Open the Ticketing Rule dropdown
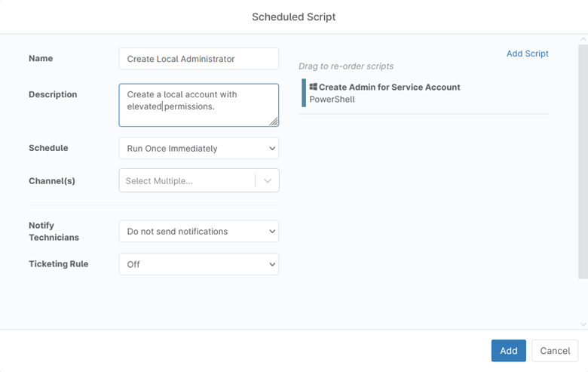 click(x=198, y=264)
